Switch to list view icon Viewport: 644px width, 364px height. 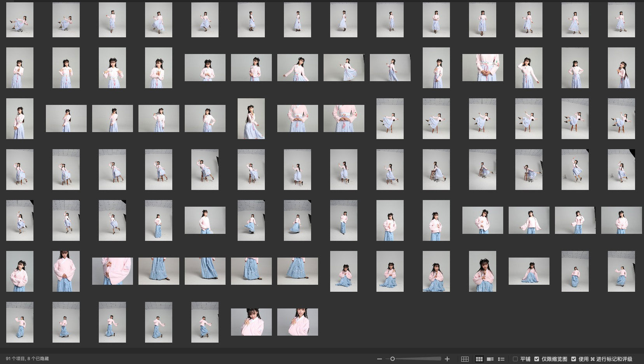tap(501, 359)
